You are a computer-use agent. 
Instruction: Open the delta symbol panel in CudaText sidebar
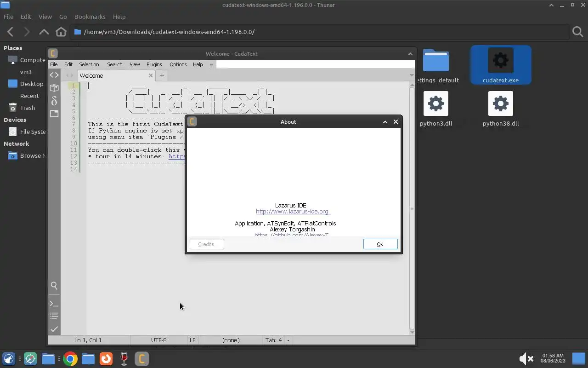pyautogui.click(x=54, y=101)
